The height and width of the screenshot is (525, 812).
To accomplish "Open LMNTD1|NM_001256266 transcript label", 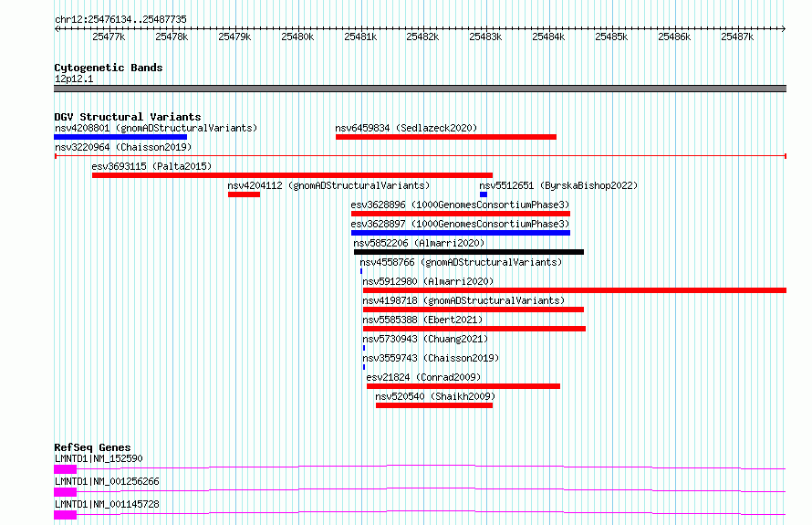I will pos(107,481).
